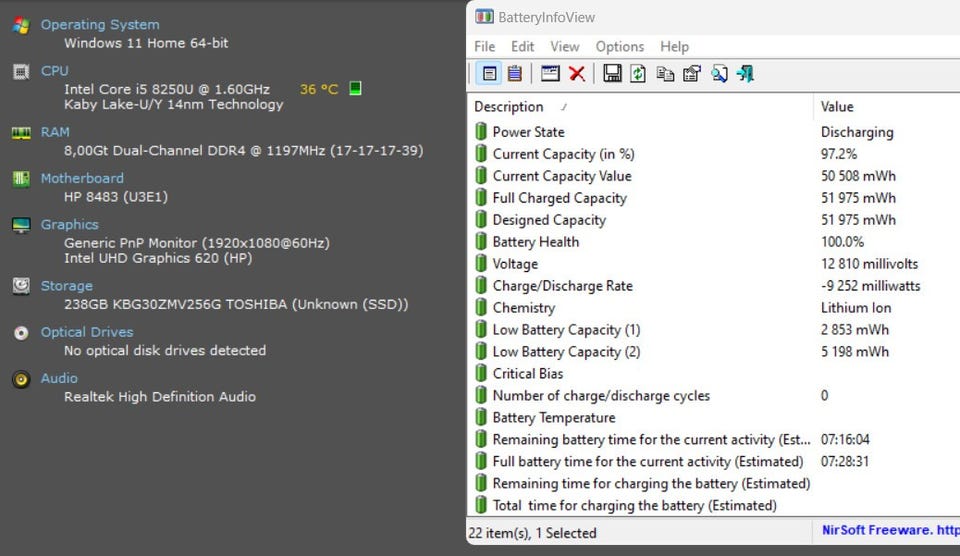Open the Options menu

[620, 47]
